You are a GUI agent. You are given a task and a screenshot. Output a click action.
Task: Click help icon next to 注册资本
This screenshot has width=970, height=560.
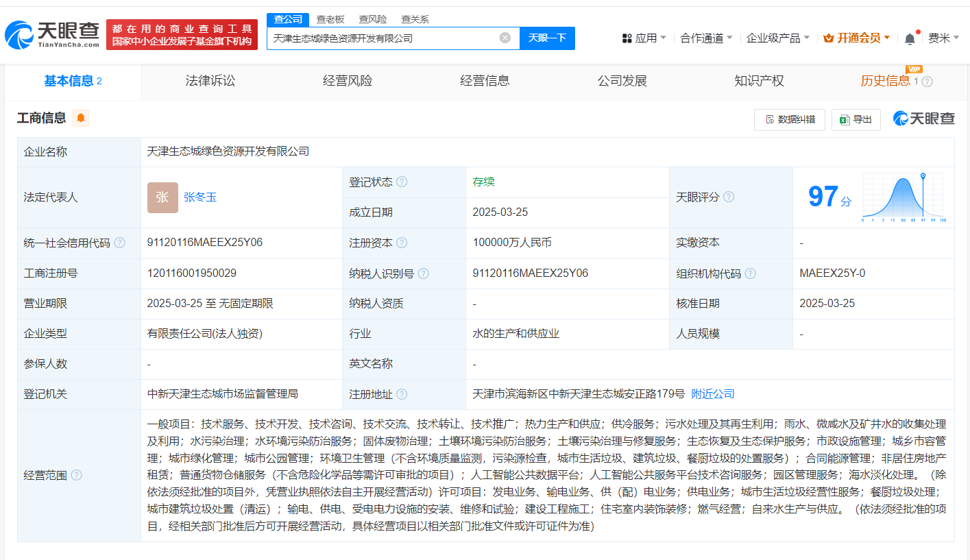(x=402, y=243)
